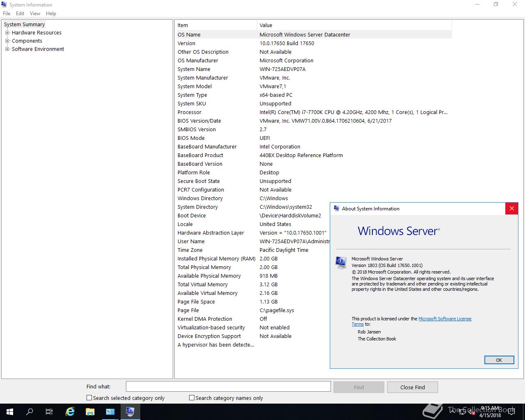Select Installed Physical Memory (RAM) row
This screenshot has height=420, width=525.
(x=253, y=258)
